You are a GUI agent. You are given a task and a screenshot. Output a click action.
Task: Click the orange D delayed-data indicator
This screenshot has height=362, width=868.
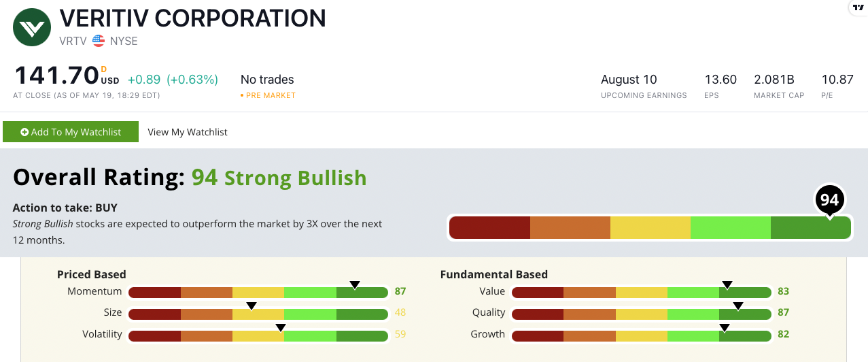click(104, 69)
